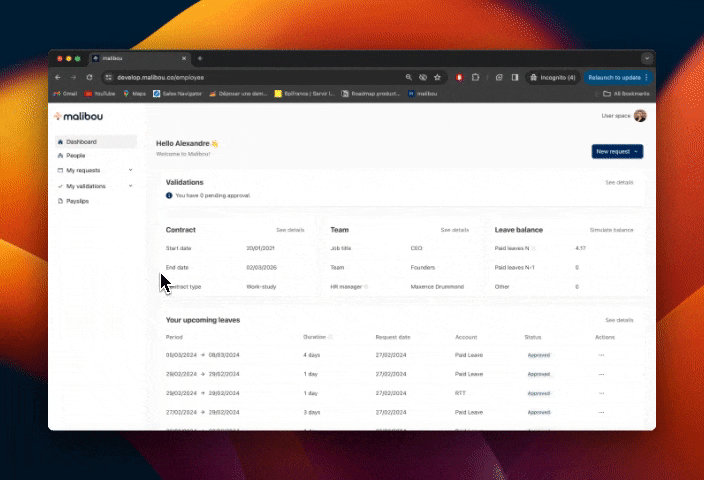Open Payslips from the sidebar

pos(78,201)
